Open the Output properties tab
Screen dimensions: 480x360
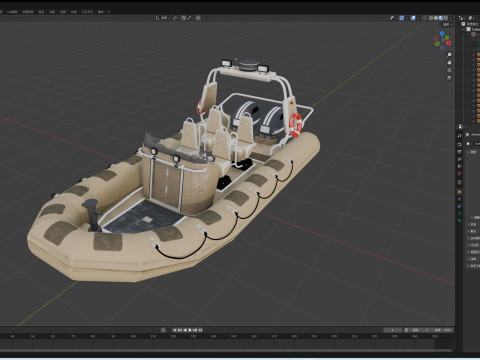click(459, 152)
